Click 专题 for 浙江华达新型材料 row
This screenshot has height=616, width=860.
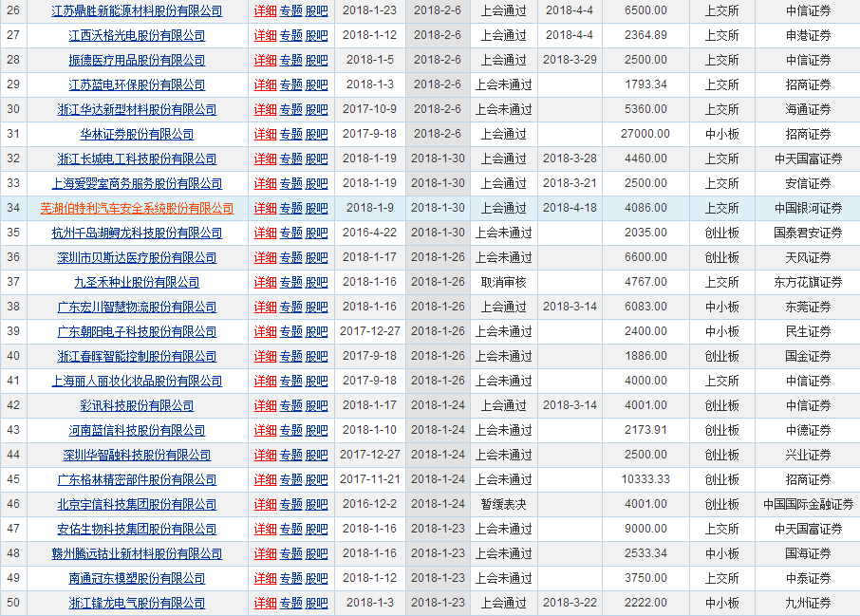(291, 110)
